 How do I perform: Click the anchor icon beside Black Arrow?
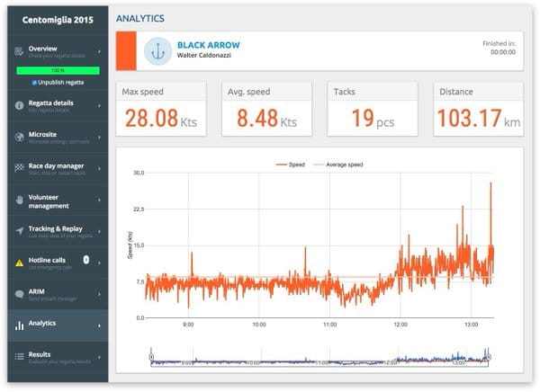157,50
